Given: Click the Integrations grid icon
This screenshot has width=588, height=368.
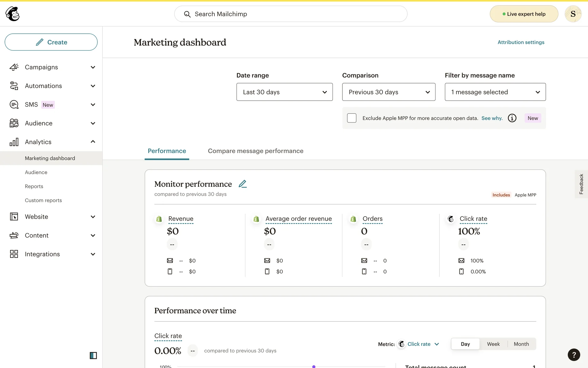Looking at the screenshot, I should pyautogui.click(x=14, y=254).
